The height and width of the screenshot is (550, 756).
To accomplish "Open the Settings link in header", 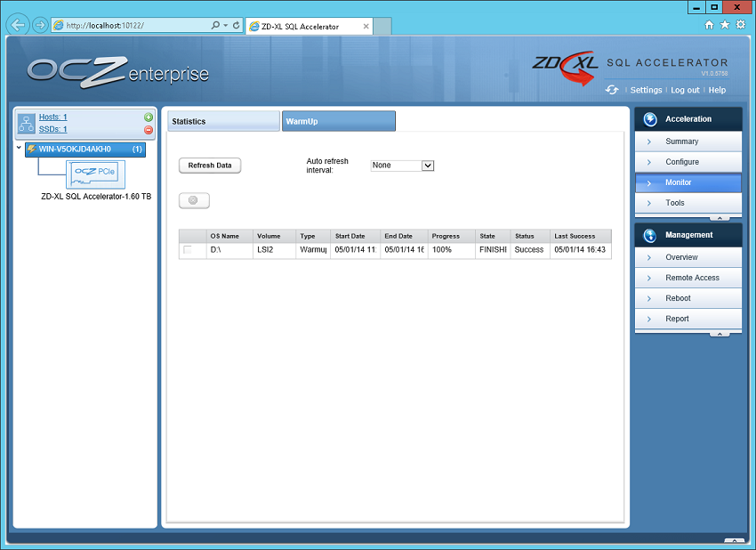I will point(646,90).
